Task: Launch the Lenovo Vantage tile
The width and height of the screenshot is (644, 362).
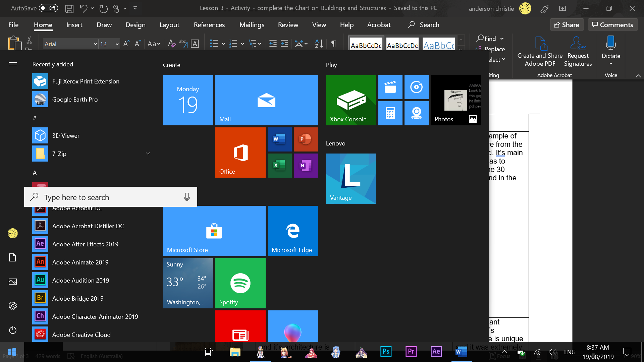Action: click(x=351, y=179)
